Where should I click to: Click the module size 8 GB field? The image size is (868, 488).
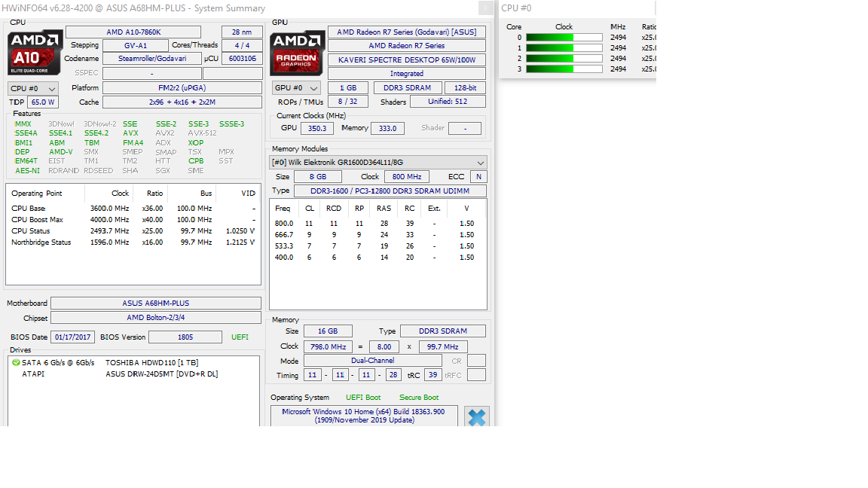(x=318, y=176)
